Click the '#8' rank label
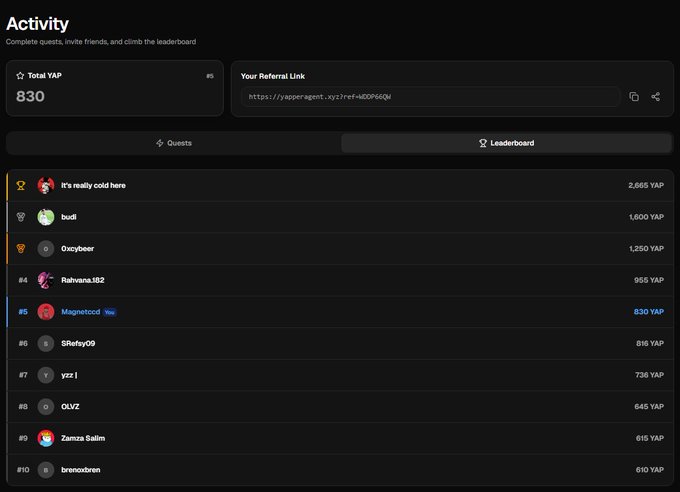680x492 pixels. click(x=23, y=407)
